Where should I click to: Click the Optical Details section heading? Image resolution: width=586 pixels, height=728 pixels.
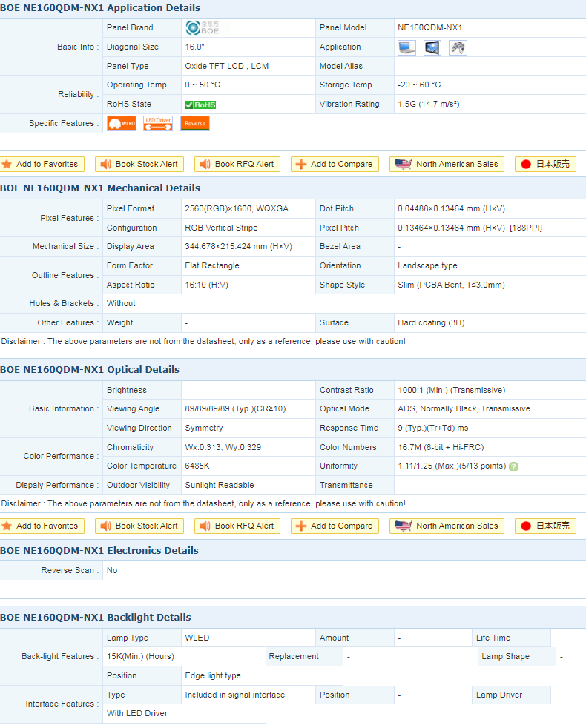point(90,370)
